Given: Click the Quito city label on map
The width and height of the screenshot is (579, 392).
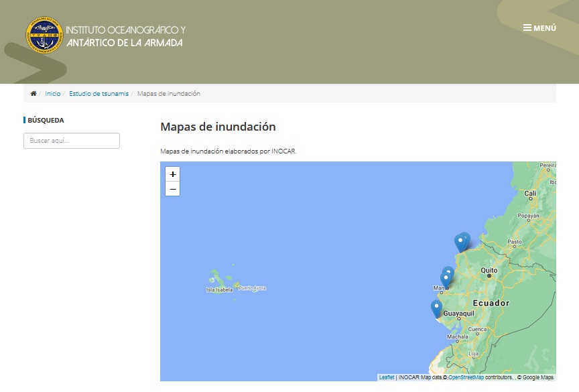Looking at the screenshot, I should click(489, 271).
